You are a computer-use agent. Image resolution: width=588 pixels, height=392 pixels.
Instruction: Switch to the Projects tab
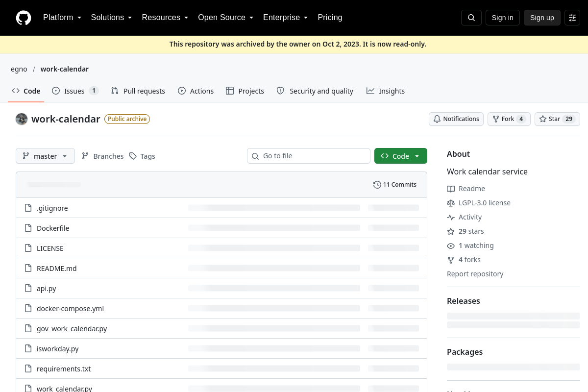[x=245, y=91]
